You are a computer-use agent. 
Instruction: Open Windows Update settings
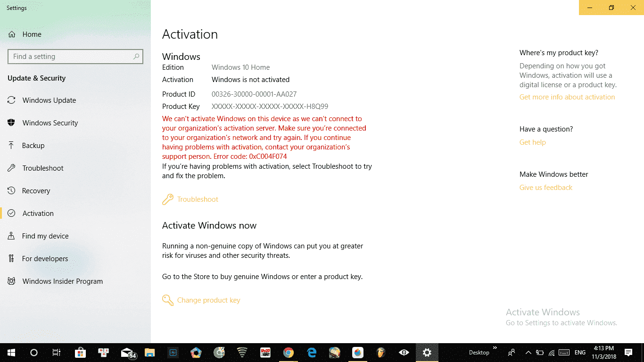(x=75, y=100)
